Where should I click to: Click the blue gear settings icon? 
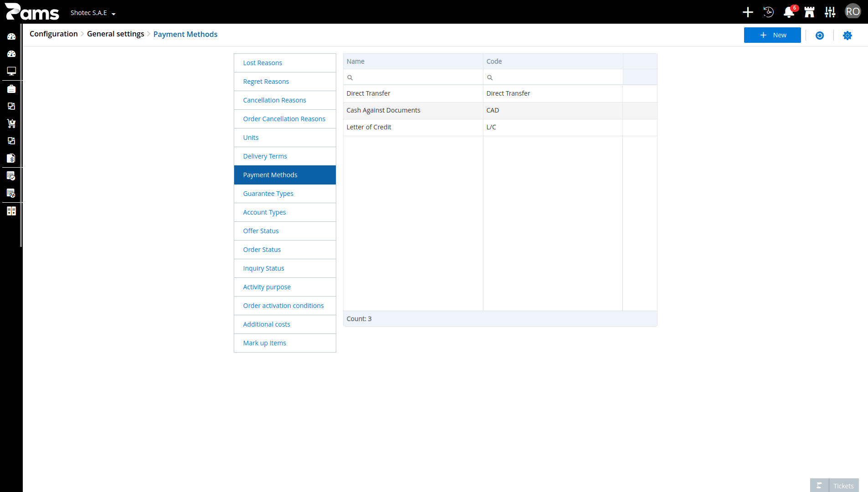point(847,36)
